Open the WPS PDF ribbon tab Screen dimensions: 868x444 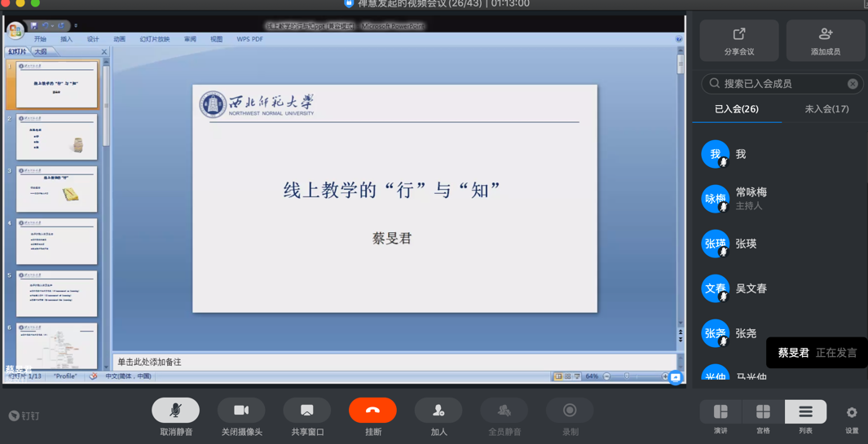tap(250, 39)
